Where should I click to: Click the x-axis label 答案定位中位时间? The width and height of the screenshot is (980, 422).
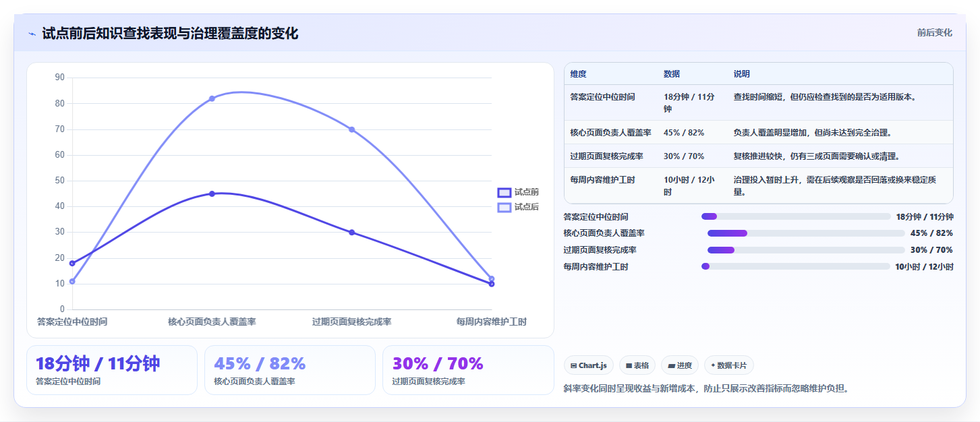click(x=72, y=322)
